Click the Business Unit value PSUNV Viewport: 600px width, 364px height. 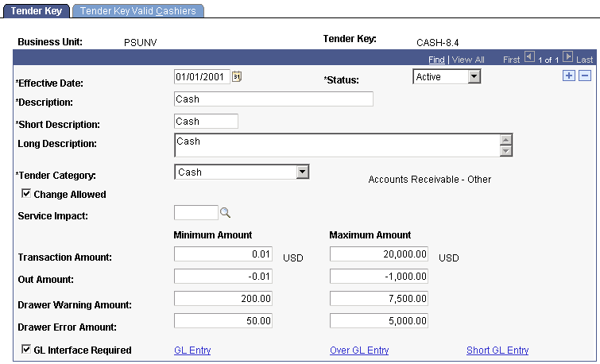click(141, 42)
